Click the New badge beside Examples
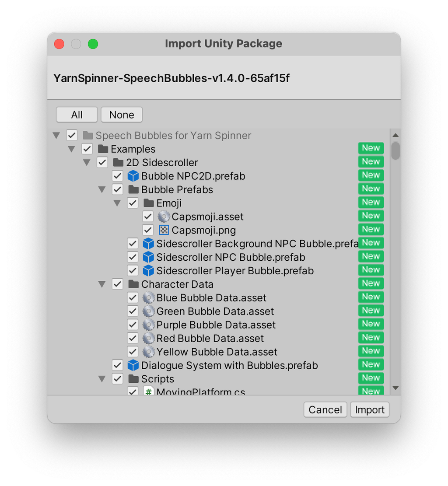 point(371,148)
